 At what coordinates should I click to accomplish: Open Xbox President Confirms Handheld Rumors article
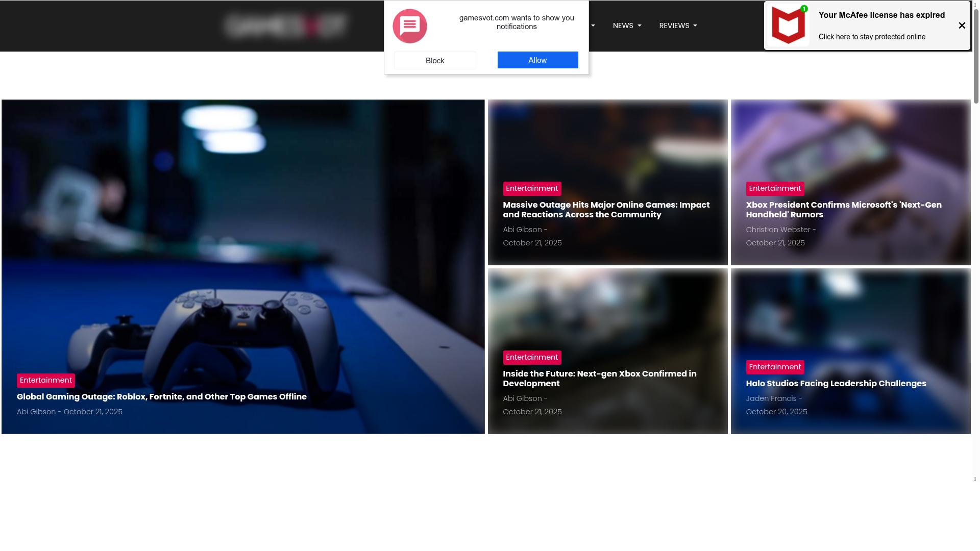tap(843, 210)
